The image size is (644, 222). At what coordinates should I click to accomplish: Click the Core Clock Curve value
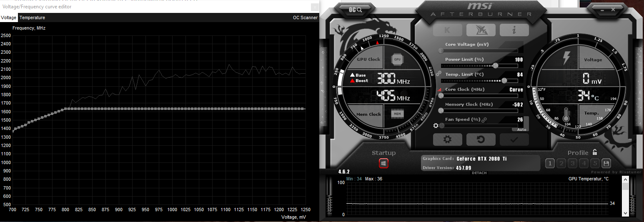pyautogui.click(x=516, y=90)
